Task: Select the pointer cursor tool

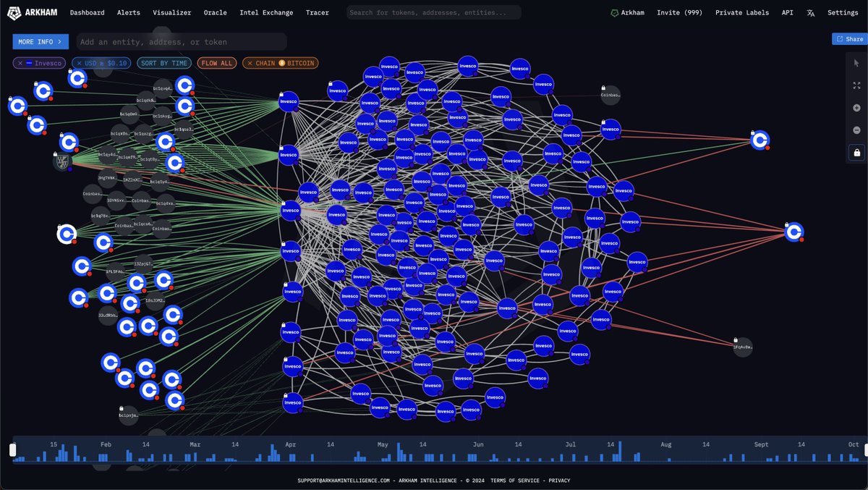Action: point(856,63)
